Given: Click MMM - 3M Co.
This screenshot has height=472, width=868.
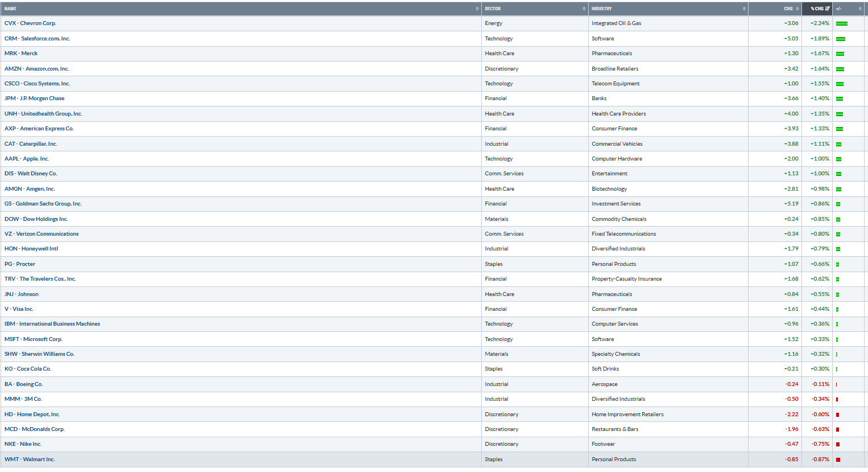Looking at the screenshot, I should click(x=23, y=399).
